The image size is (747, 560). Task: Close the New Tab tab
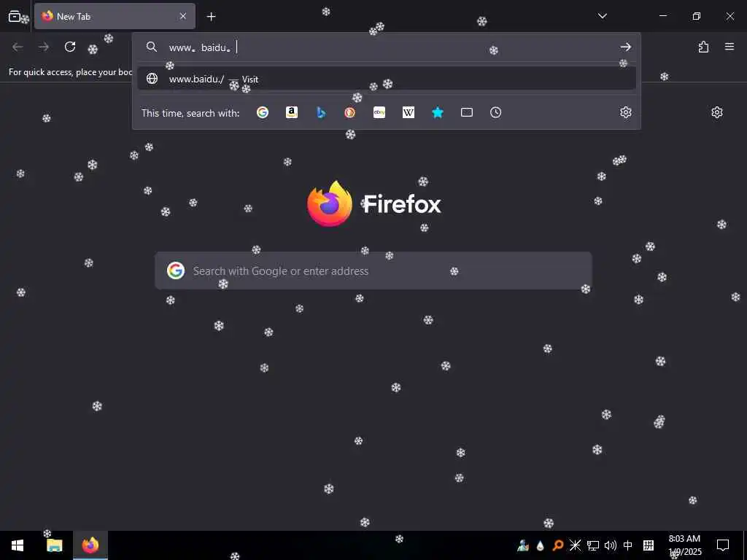click(183, 16)
